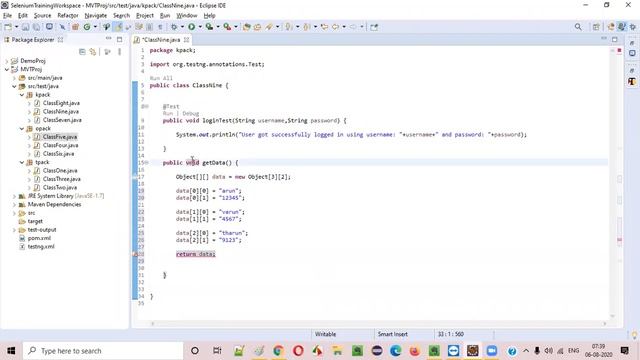
Task: Click Writable in the status bar
Action: [x=325, y=334]
